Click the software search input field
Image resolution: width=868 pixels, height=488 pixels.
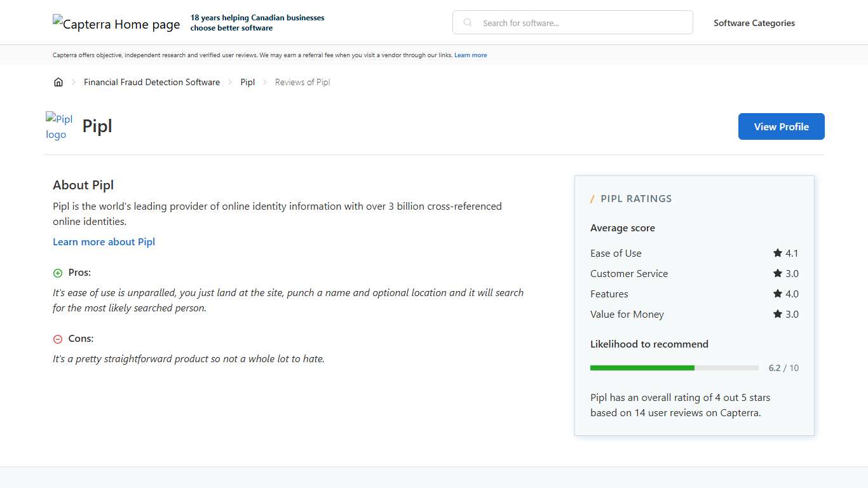(572, 22)
